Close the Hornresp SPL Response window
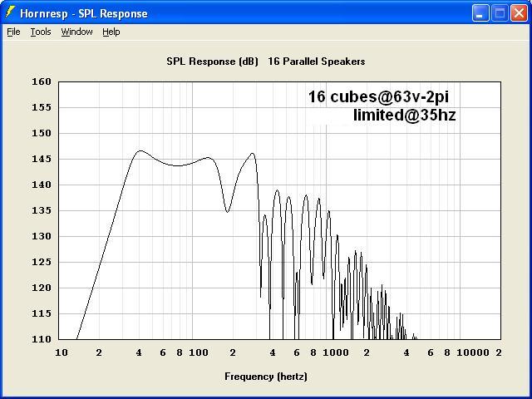532x399 pixels. coord(519,13)
